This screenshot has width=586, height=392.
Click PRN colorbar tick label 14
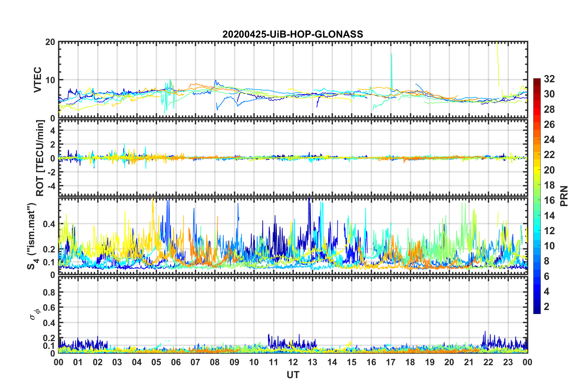549,215
